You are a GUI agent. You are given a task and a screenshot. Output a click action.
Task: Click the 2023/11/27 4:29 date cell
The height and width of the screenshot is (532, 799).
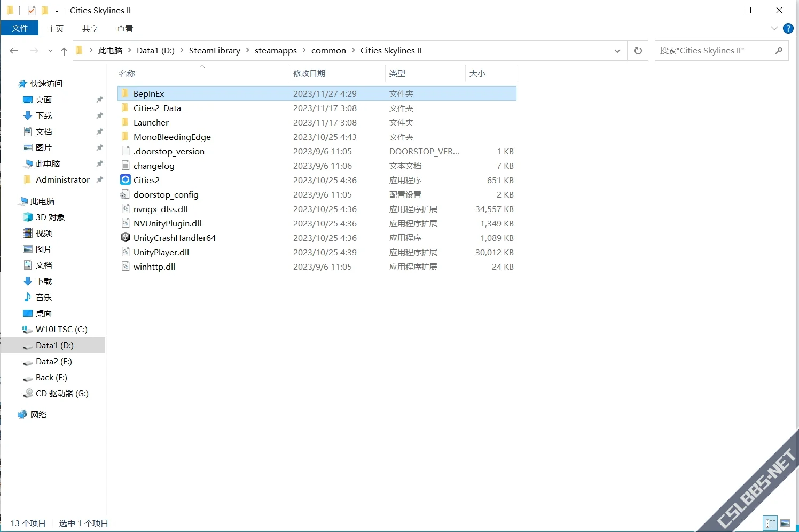coord(325,93)
